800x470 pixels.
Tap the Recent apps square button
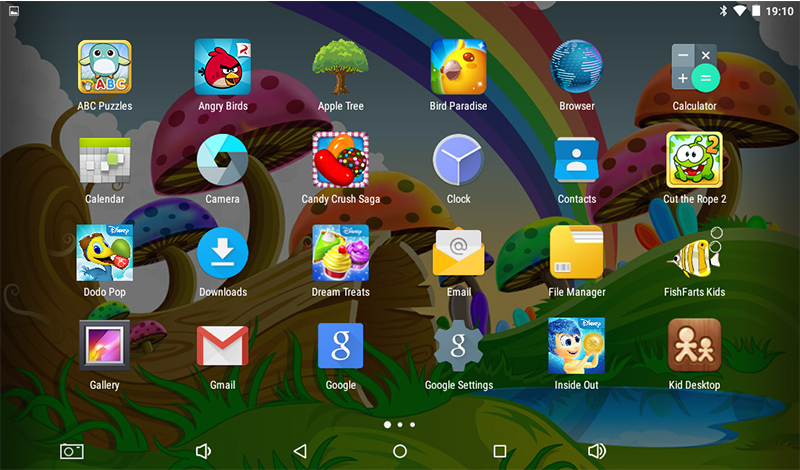pyautogui.click(x=500, y=451)
